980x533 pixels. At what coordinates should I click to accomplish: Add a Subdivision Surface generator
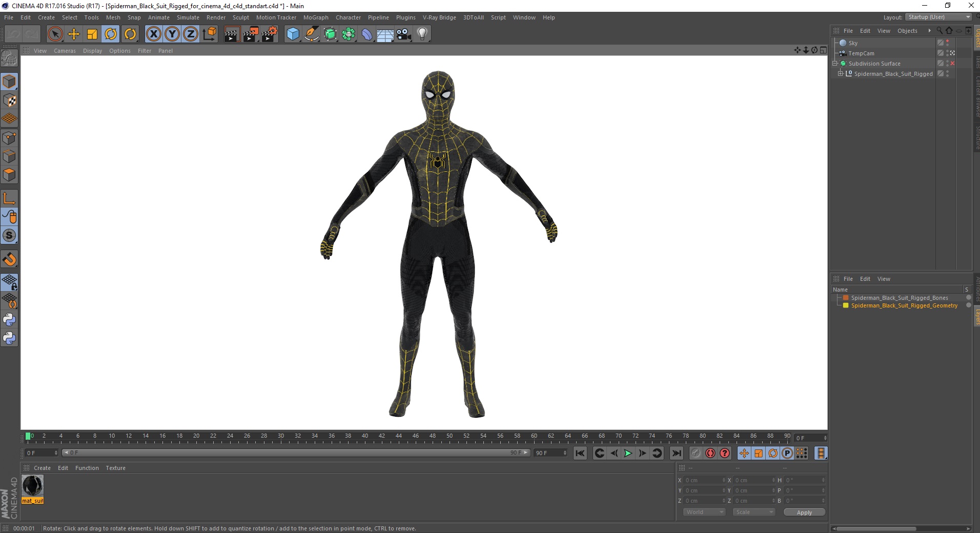(330, 34)
